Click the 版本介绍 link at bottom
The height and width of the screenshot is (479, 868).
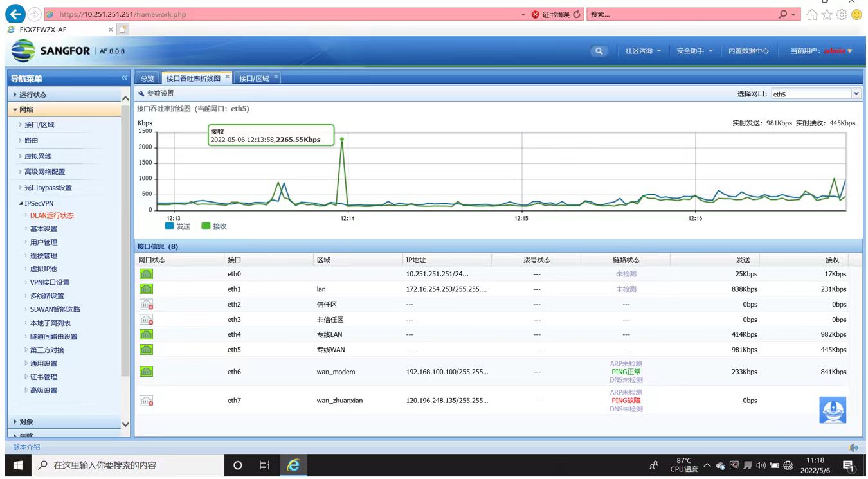[26, 447]
